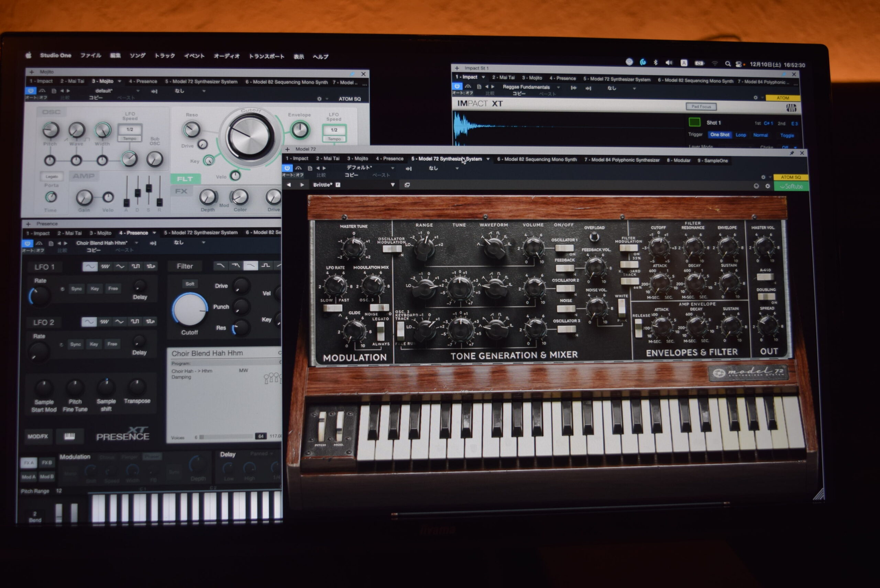Image resolution: width=880 pixels, height=588 pixels.
Task: Toggle the Feedback switch on Model 72
Action: (564, 268)
